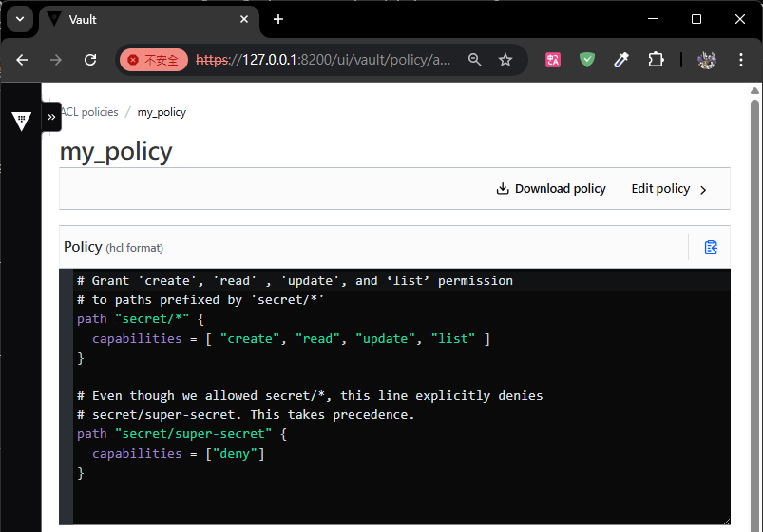
Task: Select the Vault browser tab
Action: coord(143,19)
